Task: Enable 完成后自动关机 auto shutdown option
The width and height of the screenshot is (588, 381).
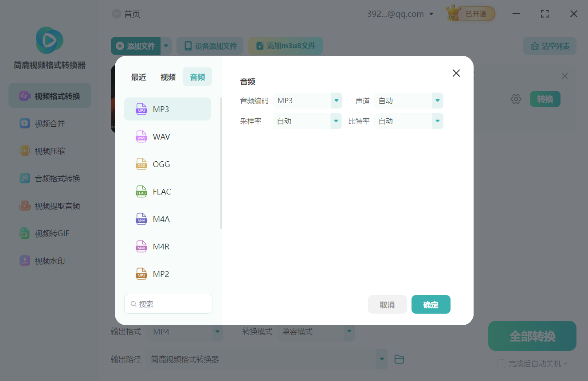Action: click(502, 363)
